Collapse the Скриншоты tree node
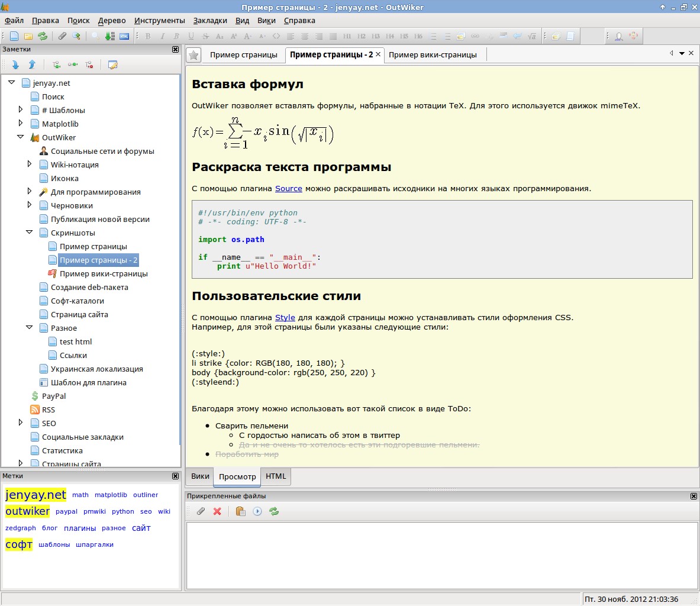700x606 pixels. point(30,233)
